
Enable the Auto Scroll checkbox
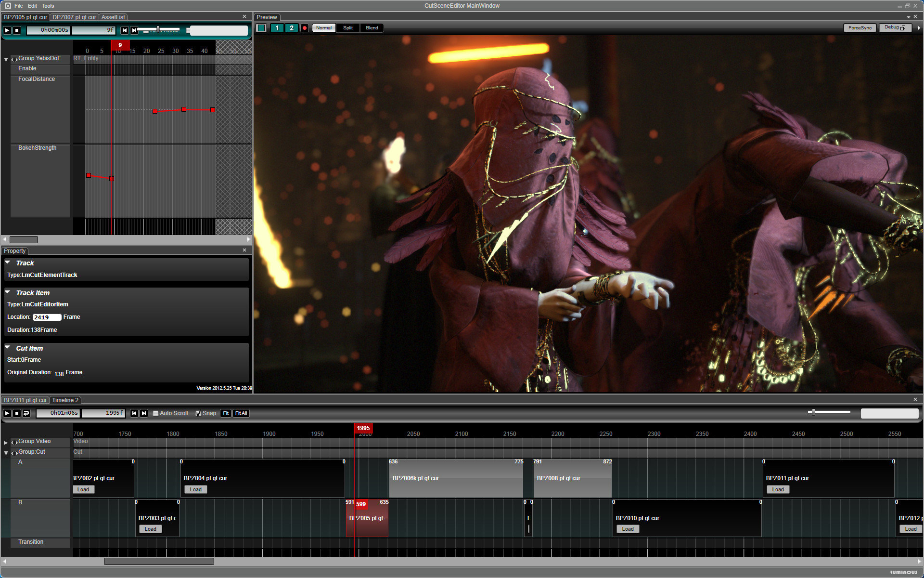[x=156, y=413]
